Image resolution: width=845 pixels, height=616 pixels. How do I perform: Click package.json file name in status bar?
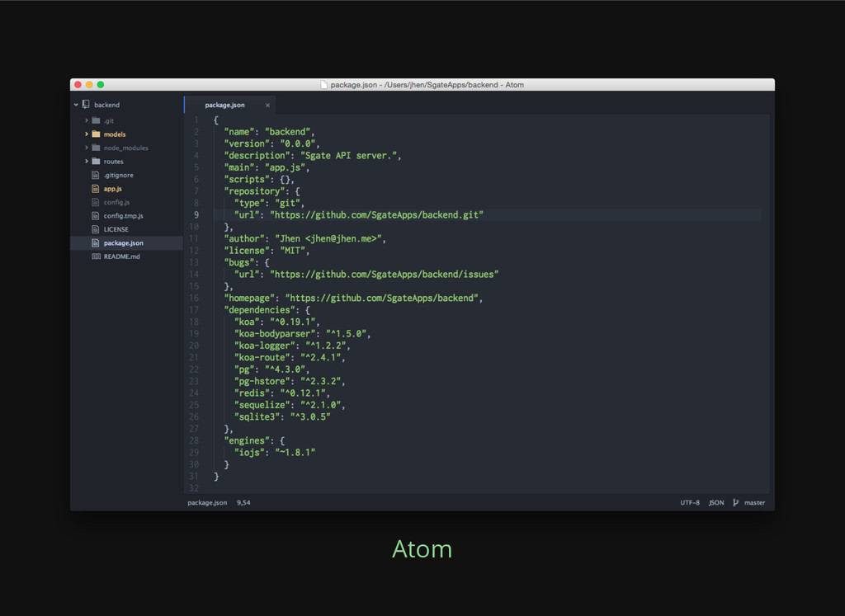coord(207,502)
